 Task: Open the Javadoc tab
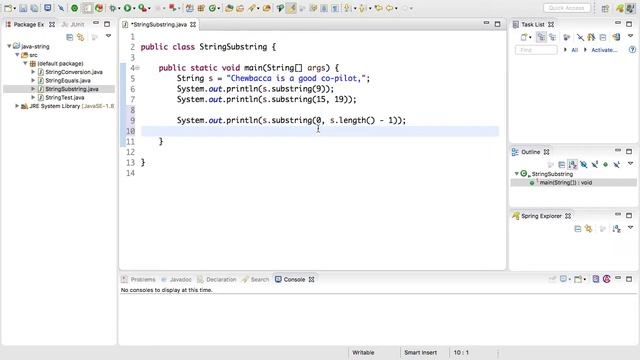[176, 280]
